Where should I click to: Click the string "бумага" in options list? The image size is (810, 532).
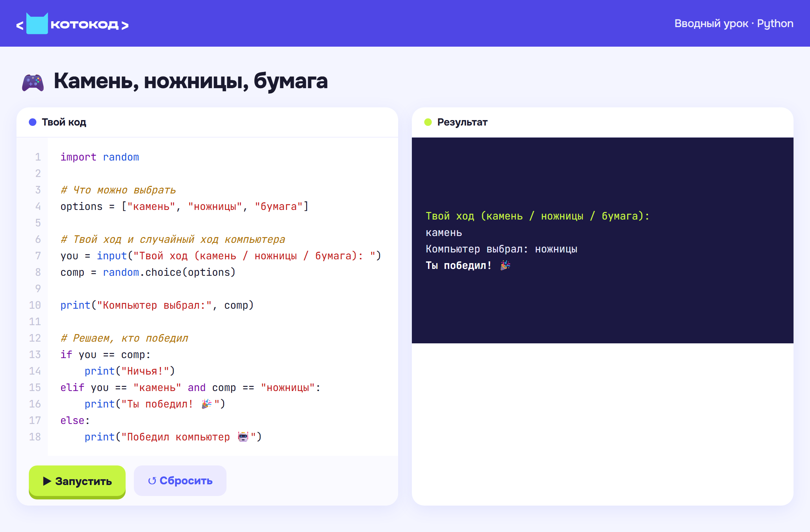[x=279, y=206]
